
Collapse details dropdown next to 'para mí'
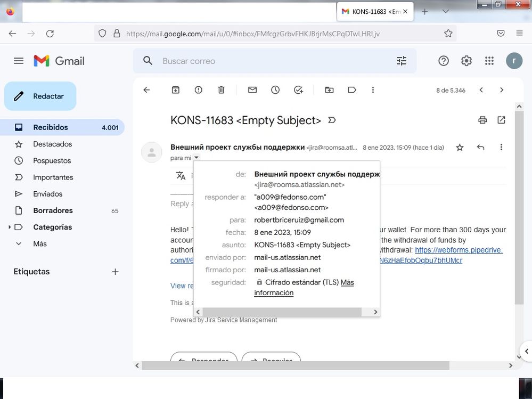click(x=197, y=158)
